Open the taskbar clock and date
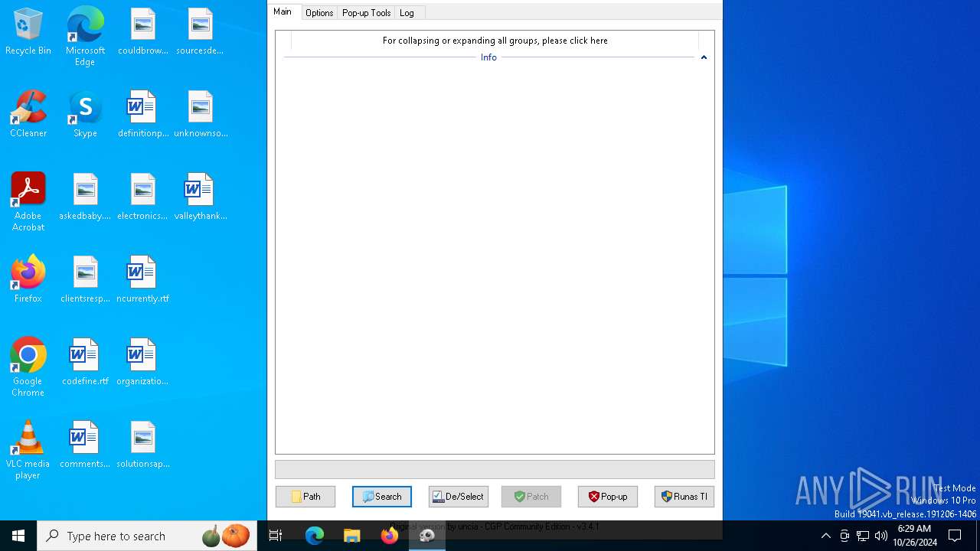 click(914, 536)
